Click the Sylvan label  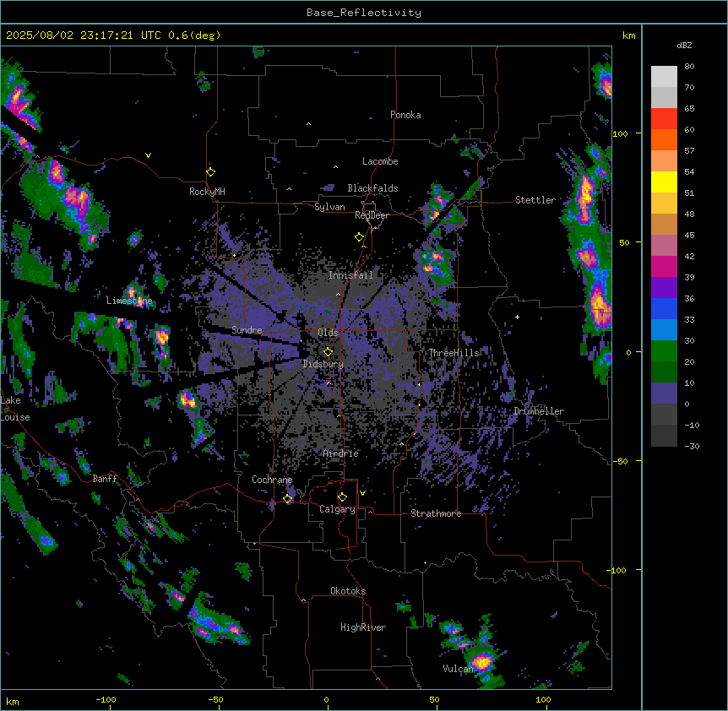point(329,207)
